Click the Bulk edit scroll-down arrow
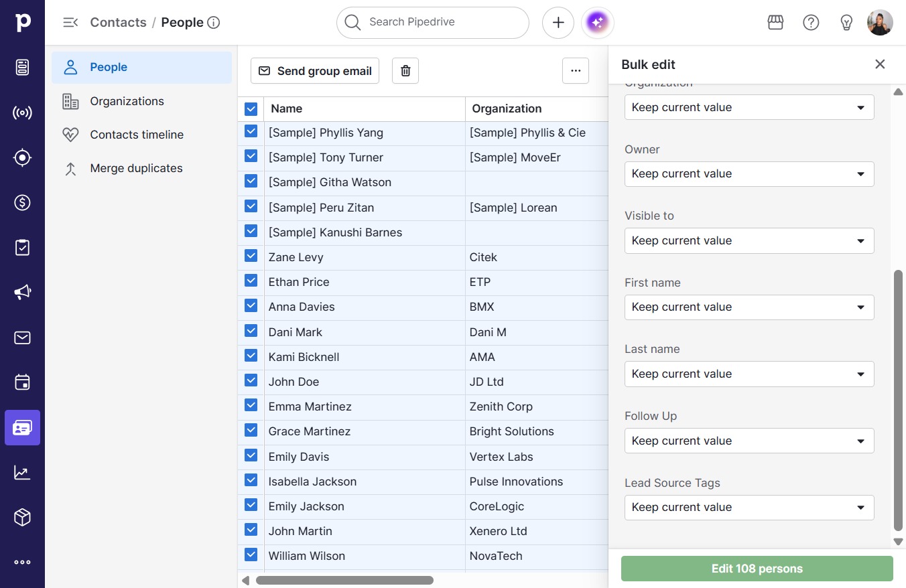This screenshot has width=906, height=588. click(x=899, y=541)
